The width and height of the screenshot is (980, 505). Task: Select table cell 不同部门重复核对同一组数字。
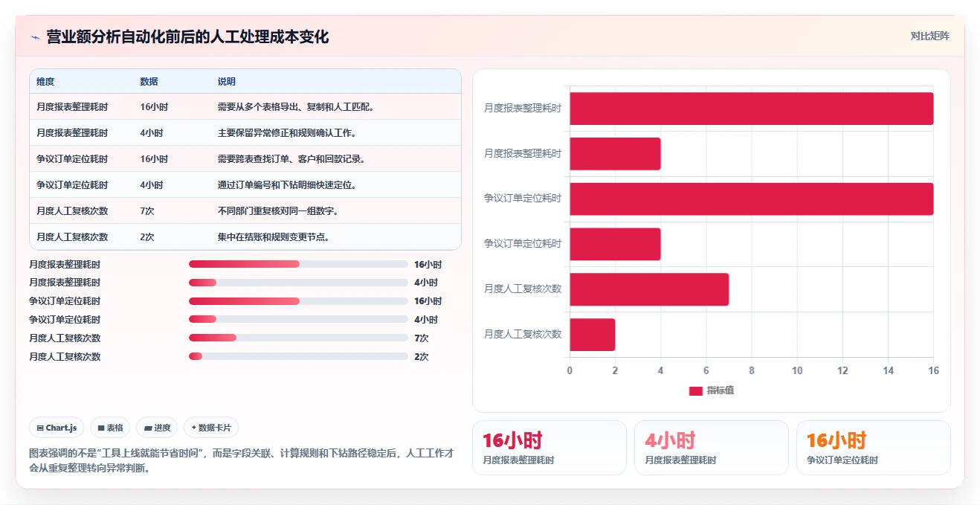coord(279,211)
